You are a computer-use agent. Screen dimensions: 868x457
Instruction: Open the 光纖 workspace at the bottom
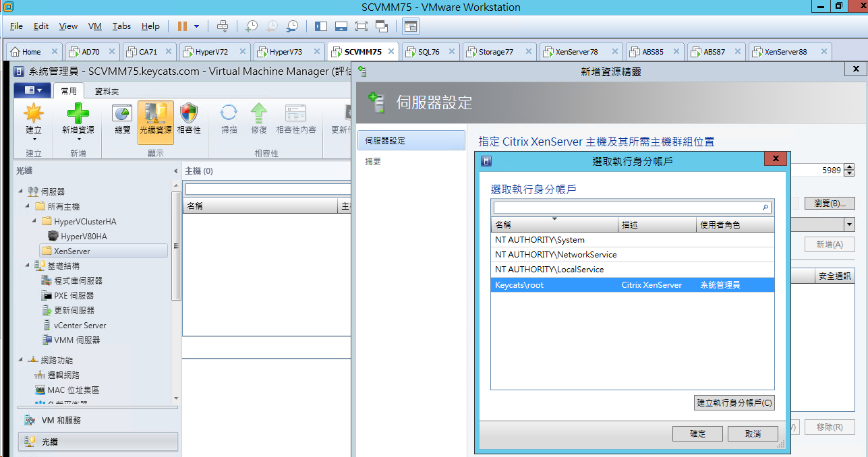click(x=98, y=441)
